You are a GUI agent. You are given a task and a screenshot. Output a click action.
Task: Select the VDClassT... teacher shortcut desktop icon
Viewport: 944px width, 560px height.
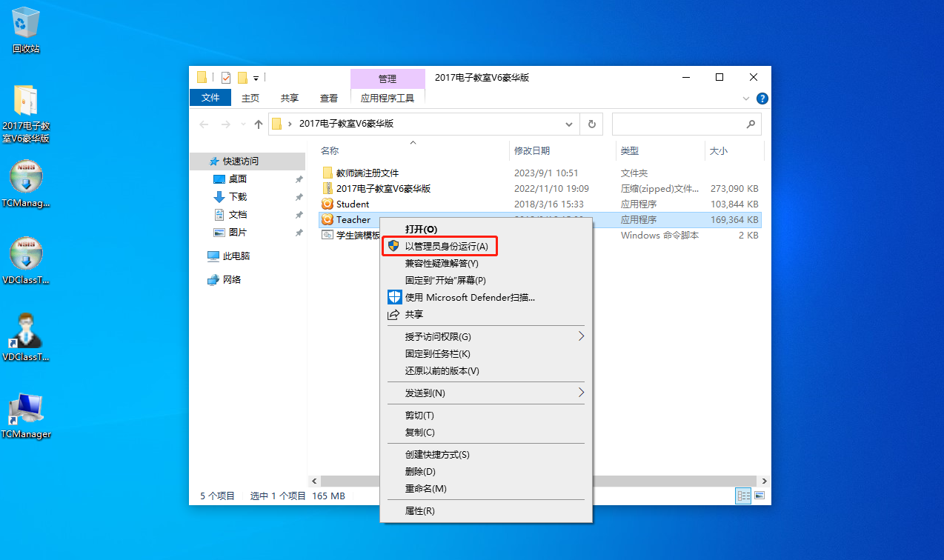coord(26,337)
